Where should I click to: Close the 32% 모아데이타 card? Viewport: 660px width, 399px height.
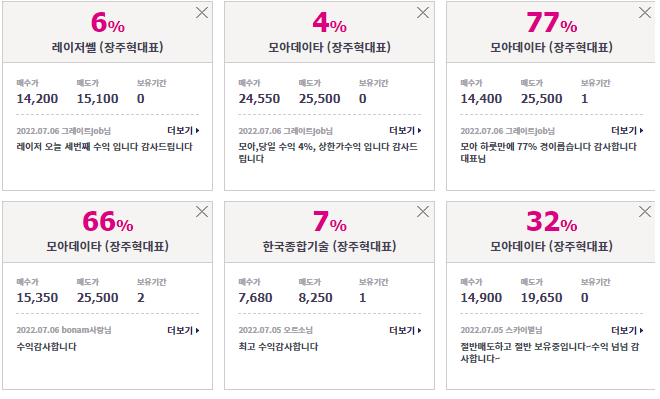pos(645,211)
